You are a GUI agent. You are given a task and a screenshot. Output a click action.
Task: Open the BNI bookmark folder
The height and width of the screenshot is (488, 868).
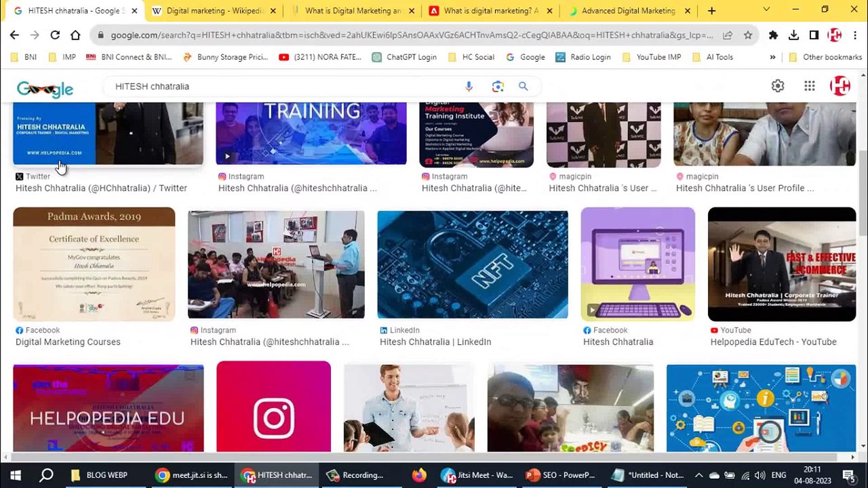[x=24, y=57]
